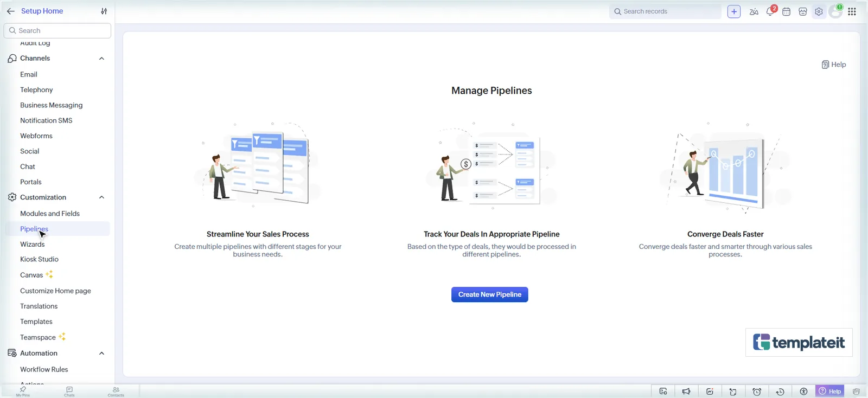The height and width of the screenshot is (398, 868).
Task: Open the notifications bell
Action: point(770,11)
